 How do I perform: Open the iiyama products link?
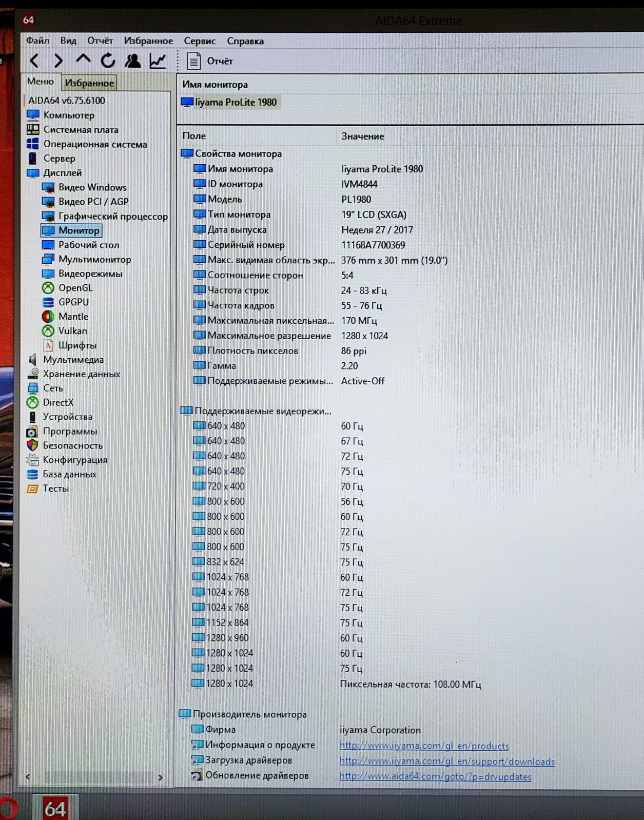tap(424, 746)
